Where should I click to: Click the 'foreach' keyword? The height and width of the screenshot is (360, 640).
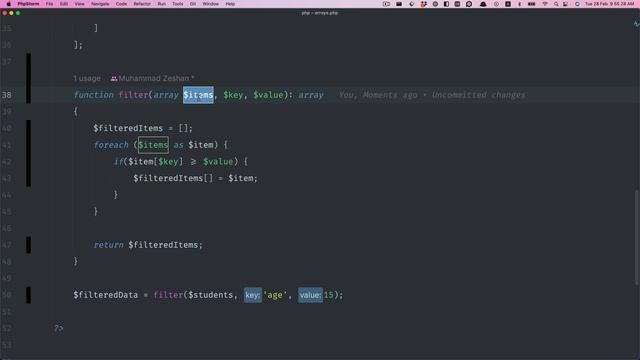(111, 145)
